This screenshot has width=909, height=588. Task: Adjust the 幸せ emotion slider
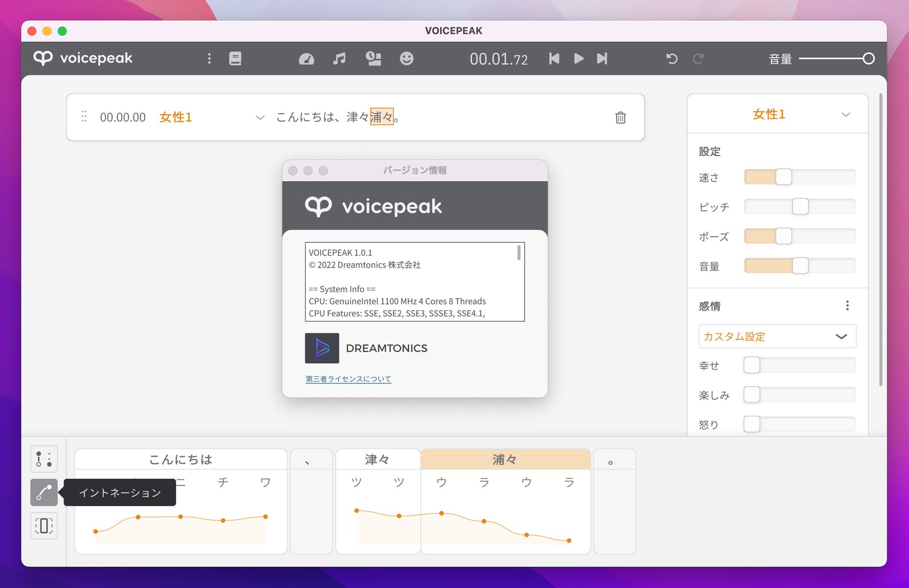(x=799, y=365)
